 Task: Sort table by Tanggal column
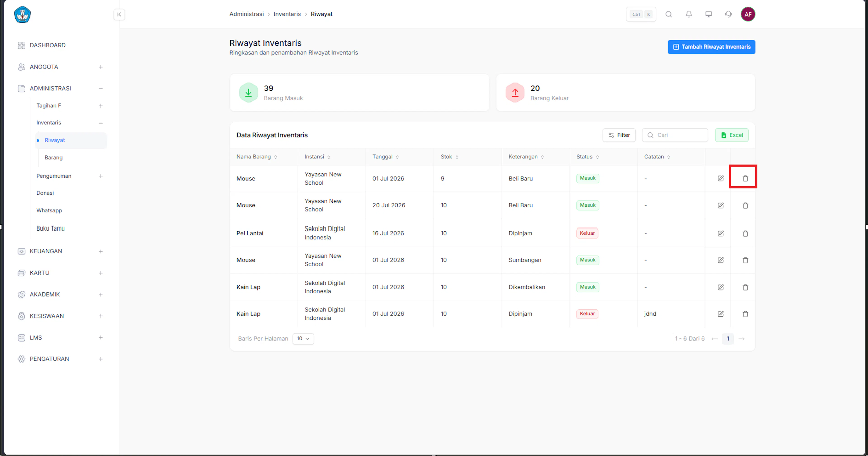point(385,157)
